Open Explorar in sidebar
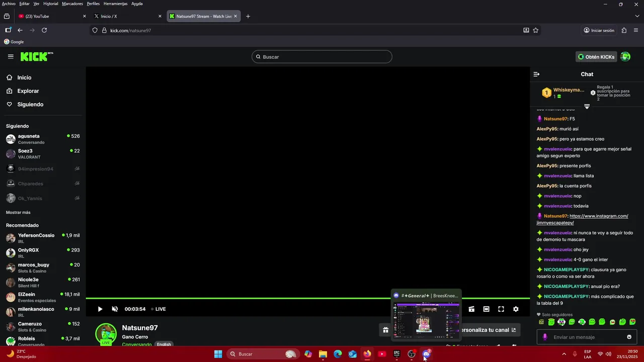The width and height of the screenshot is (644, 362). click(x=28, y=91)
